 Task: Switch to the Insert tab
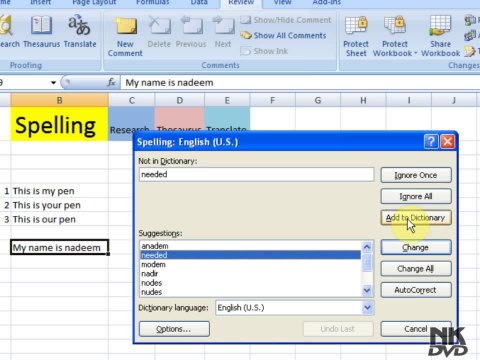coord(41,3)
